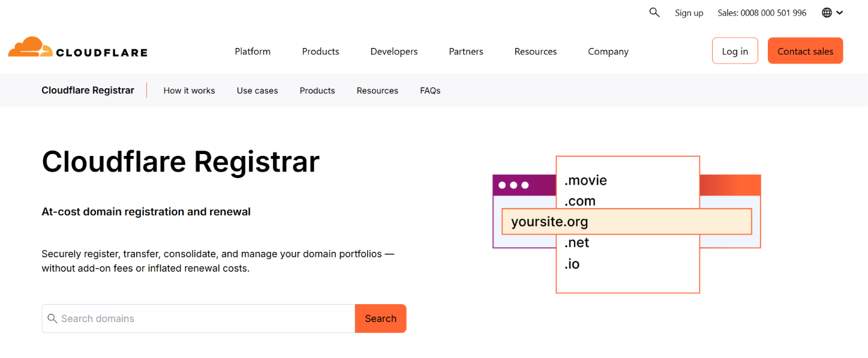The image size is (868, 358).
Task: Go to Resources subnav section
Action: [x=377, y=91]
